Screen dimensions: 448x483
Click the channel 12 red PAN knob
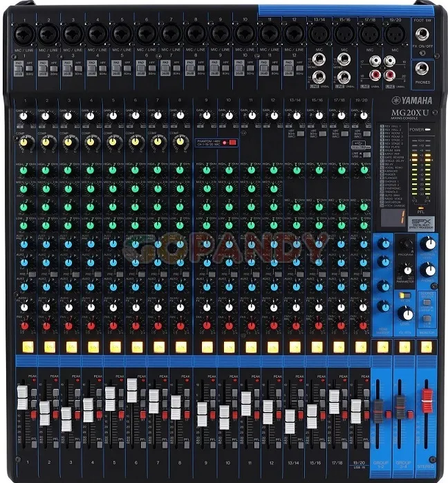274,326
